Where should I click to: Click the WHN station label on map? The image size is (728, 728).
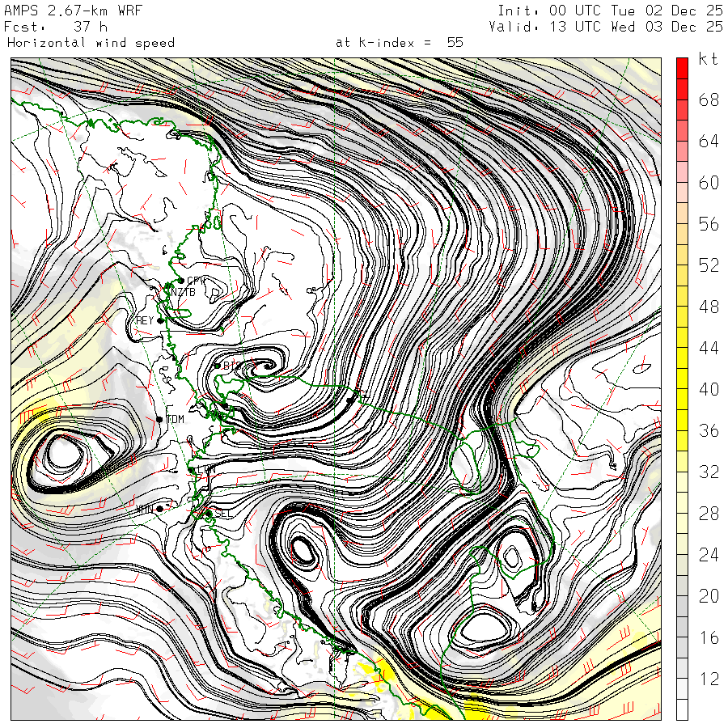tap(145, 509)
